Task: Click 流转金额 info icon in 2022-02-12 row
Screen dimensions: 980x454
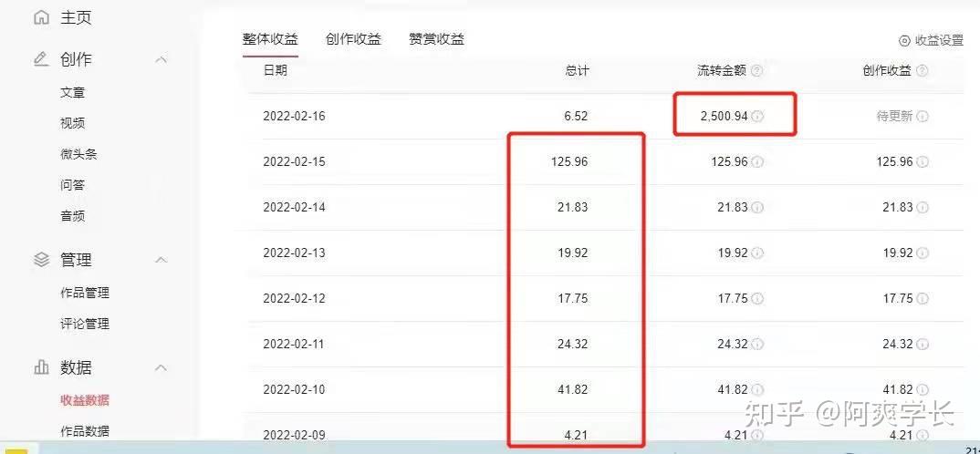Action: point(756,298)
